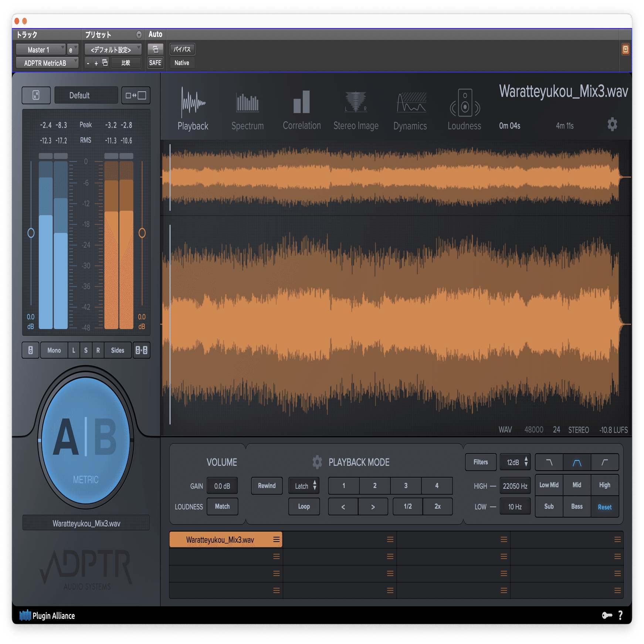Select the high-pass filter shape icon
This screenshot has height=644, width=644.
[605, 462]
